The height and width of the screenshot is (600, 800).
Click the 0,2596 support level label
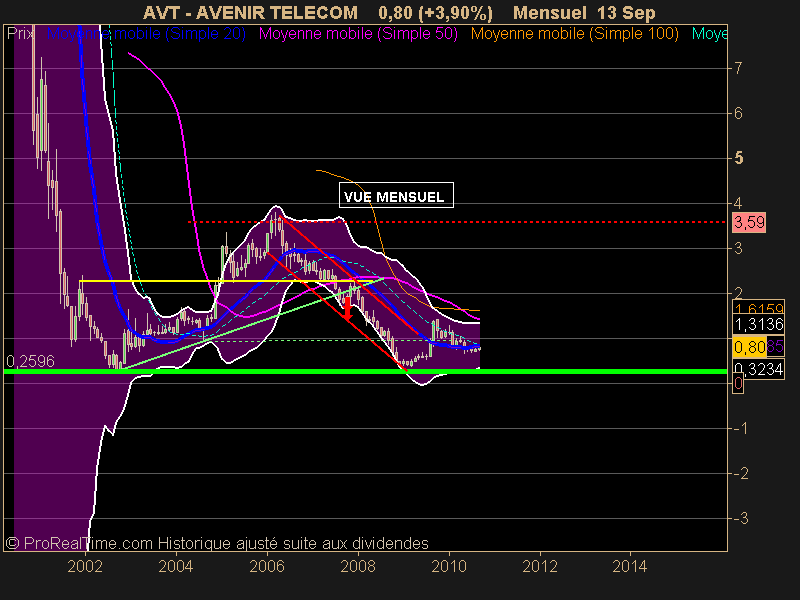pos(30,361)
